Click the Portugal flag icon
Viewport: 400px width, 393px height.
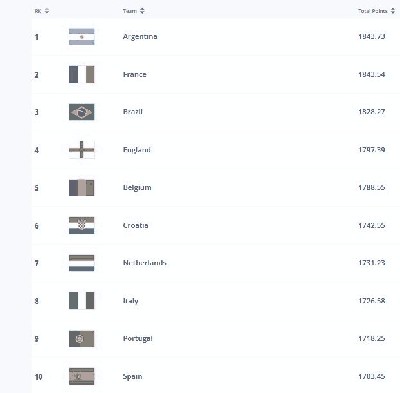click(82, 339)
